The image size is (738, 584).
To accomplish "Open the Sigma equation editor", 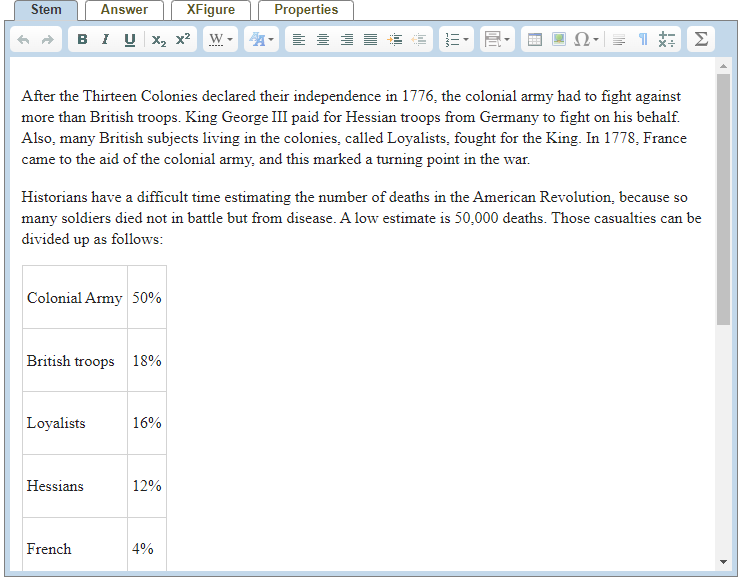I will click(701, 39).
